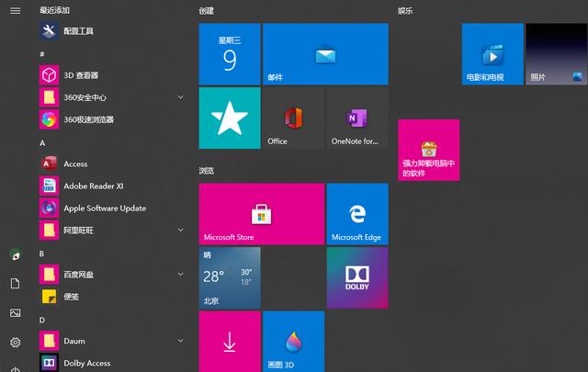Launch Microsoft Edge tile
Screen dimensions: 588x372
point(357,214)
